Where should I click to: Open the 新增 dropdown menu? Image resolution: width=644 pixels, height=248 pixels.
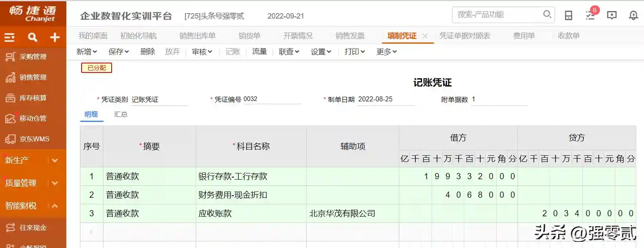pos(87,51)
